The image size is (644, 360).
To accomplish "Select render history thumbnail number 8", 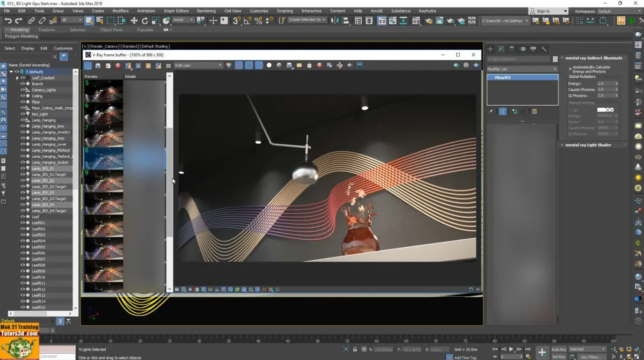I will (x=104, y=158).
